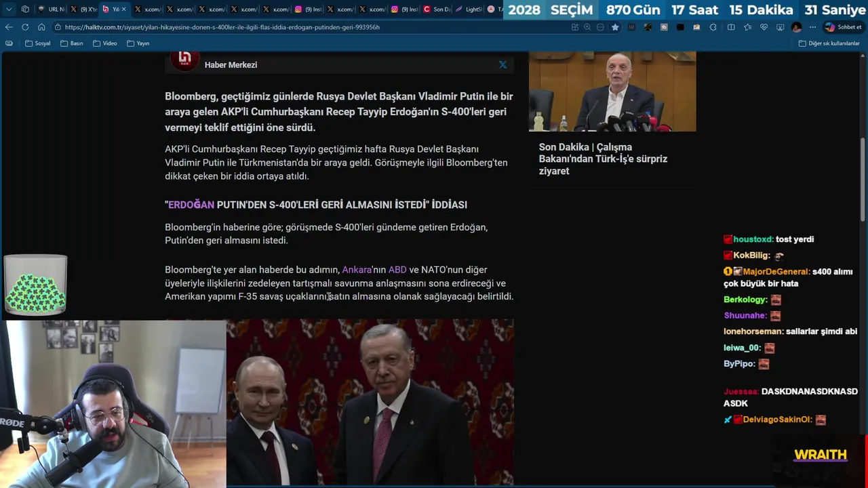The width and height of the screenshot is (868, 488).
Task: Open the Extensions puzzle icon
Action: (x=713, y=27)
